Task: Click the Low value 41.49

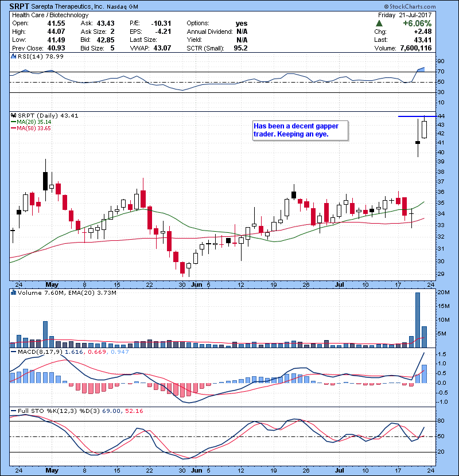Action: click(x=56, y=40)
